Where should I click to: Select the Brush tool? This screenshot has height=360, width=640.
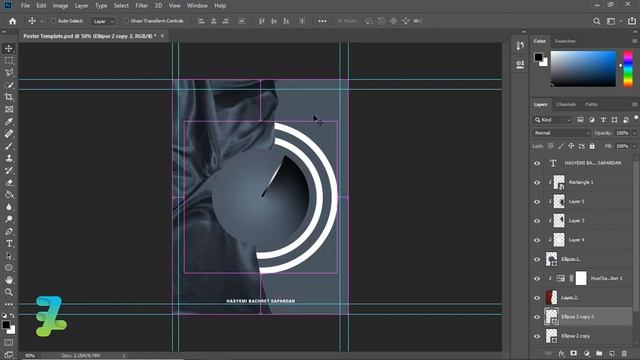pyautogui.click(x=9, y=146)
